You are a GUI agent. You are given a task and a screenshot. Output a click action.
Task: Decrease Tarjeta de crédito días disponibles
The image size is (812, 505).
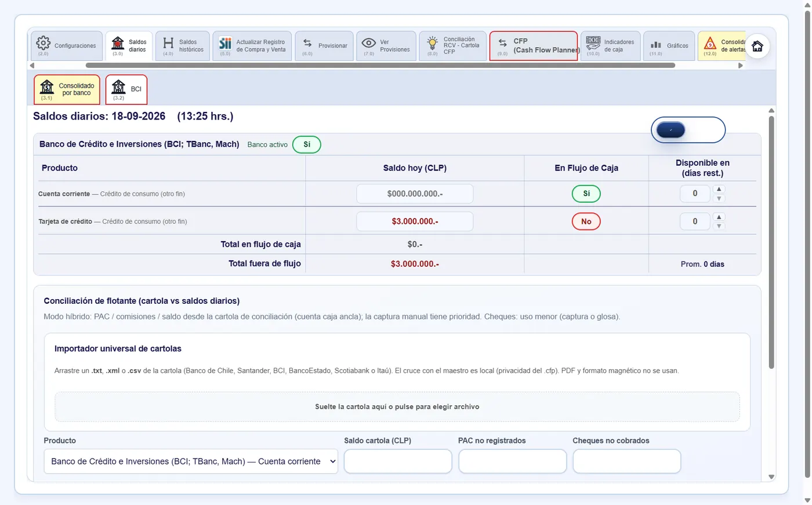719,226
